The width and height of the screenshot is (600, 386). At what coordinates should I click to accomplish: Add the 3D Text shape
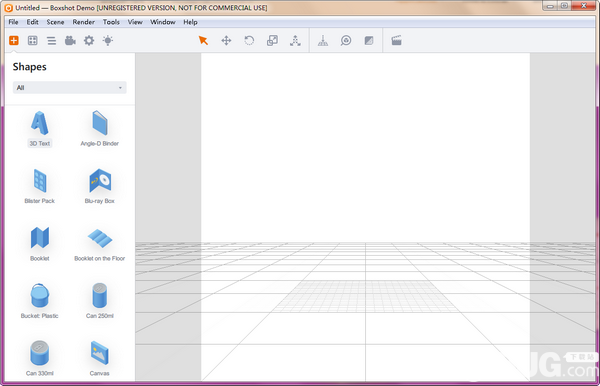[40, 129]
